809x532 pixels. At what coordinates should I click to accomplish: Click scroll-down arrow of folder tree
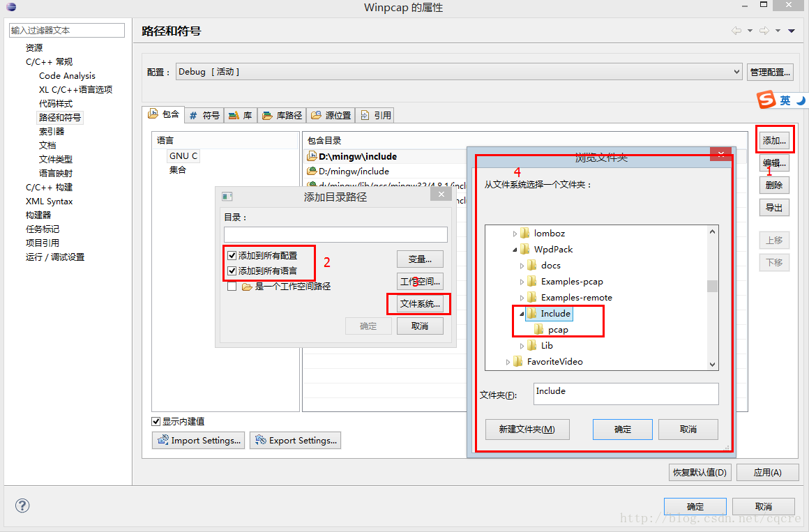point(712,364)
